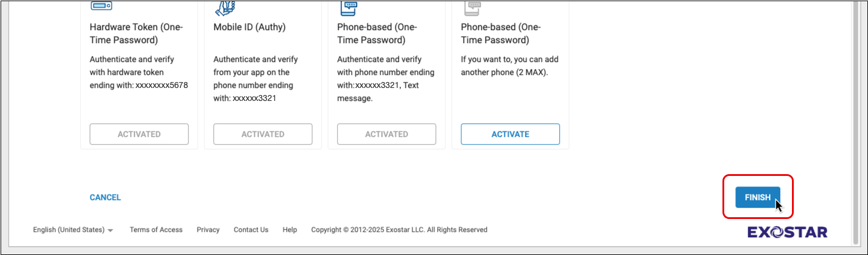
Task: Go to the Privacy link
Action: [x=208, y=230]
